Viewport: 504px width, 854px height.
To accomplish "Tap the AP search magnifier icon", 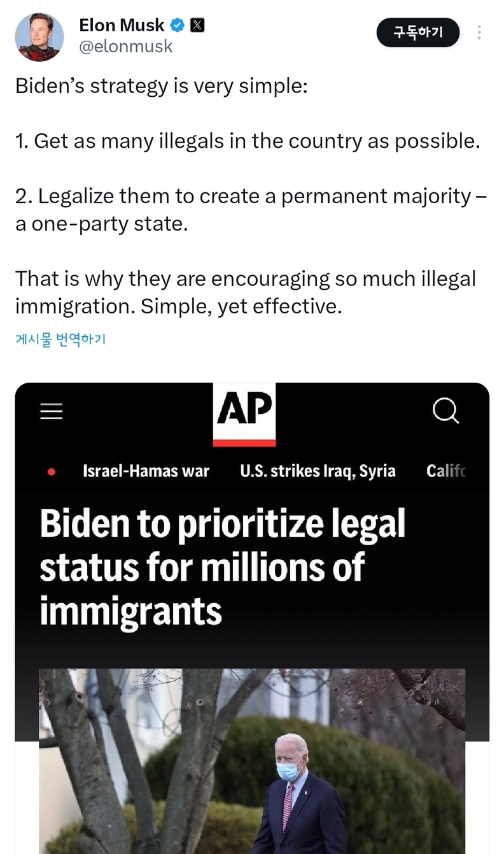I will coord(445,411).
